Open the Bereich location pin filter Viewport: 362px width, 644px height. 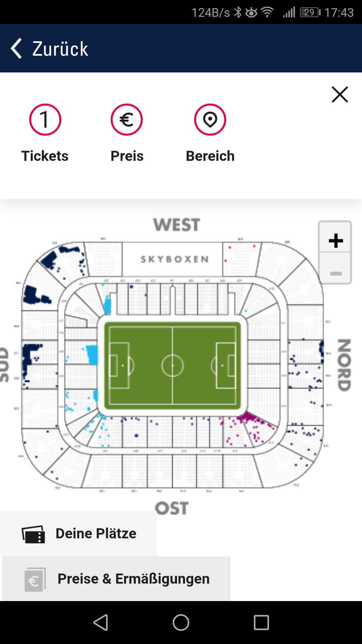pos(210,120)
